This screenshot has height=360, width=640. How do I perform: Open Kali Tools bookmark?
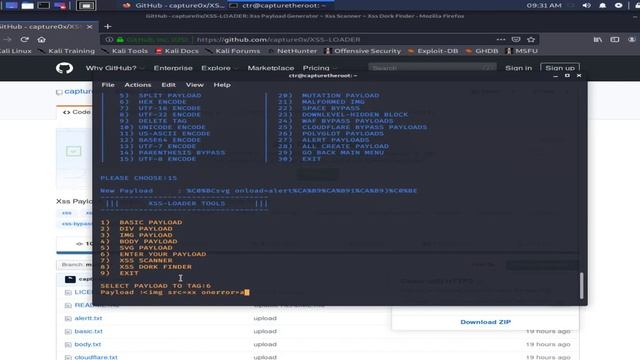point(125,51)
